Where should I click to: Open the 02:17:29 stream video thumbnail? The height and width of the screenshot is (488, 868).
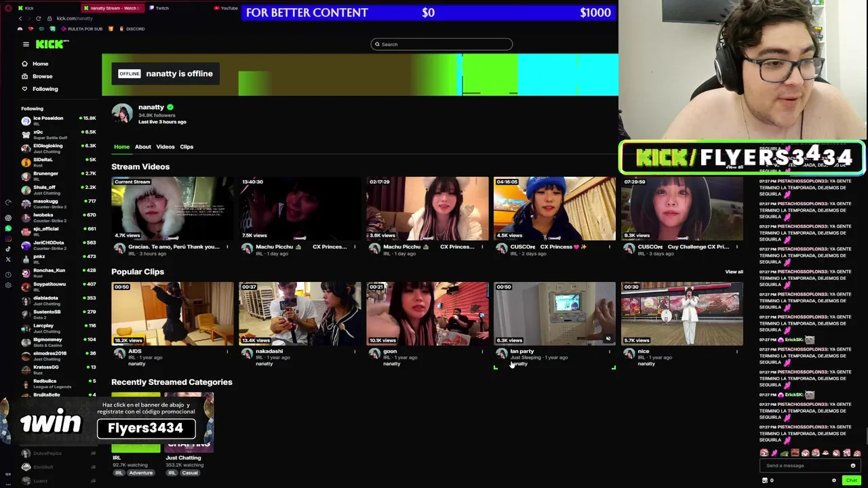(x=427, y=209)
